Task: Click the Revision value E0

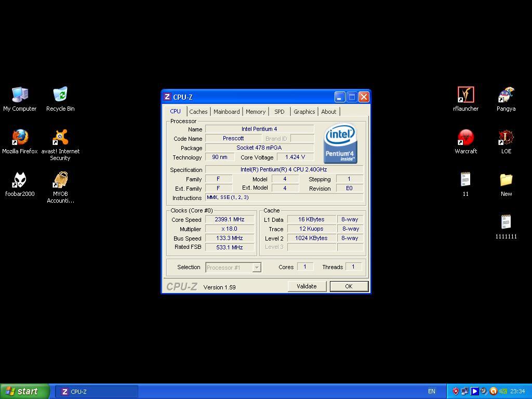Action: pyautogui.click(x=350, y=188)
